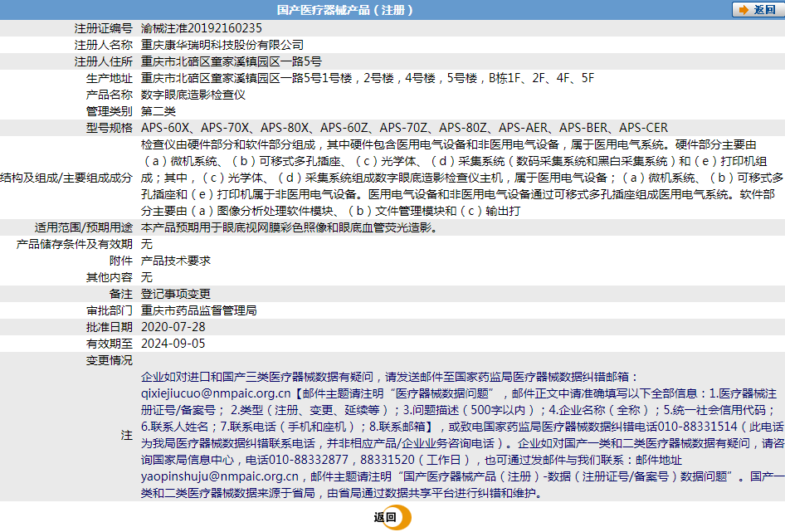Click the 注册人住所 label
Screen dimensions: 785x532
click(104, 61)
